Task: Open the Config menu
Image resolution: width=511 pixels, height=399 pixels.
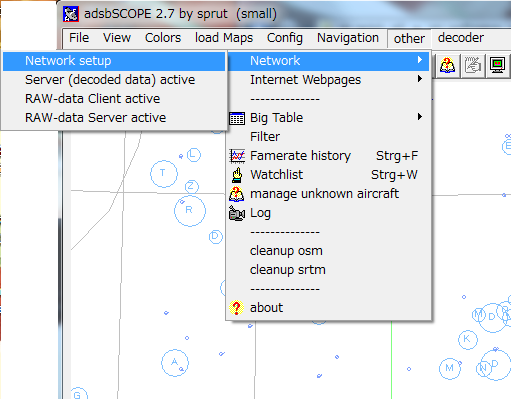Action: coord(285,38)
